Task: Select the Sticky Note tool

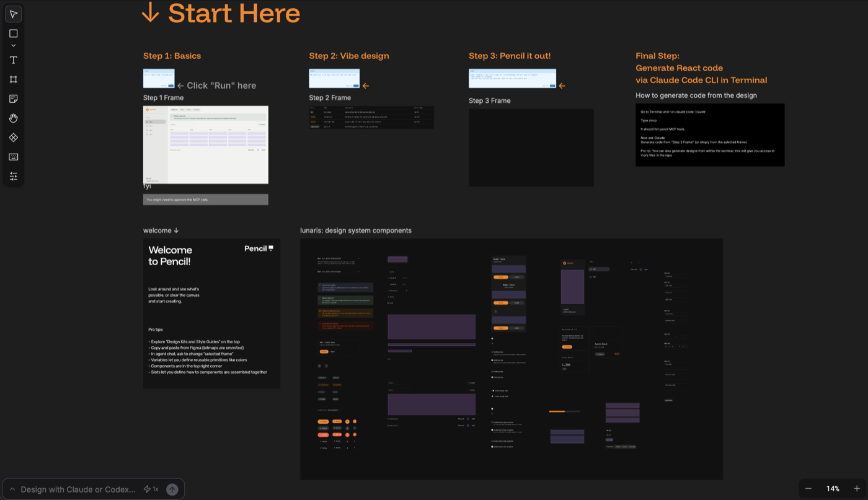Action: point(14,99)
